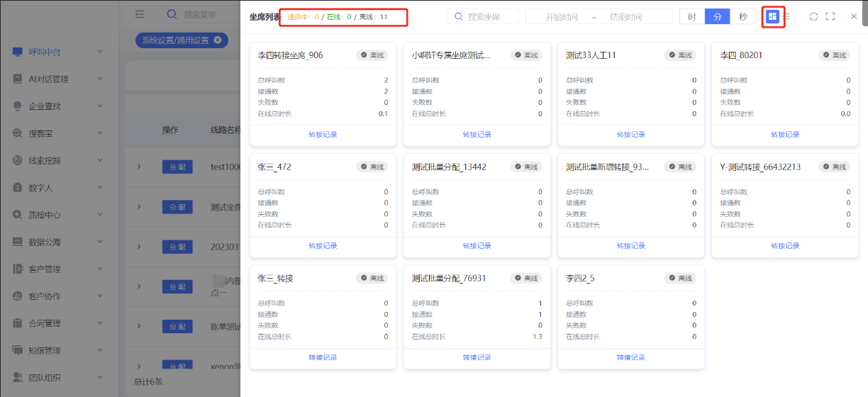This screenshot has width=868, height=397.
Task: Collapse sidebar with the hamburger icon
Action: pyautogui.click(x=140, y=14)
